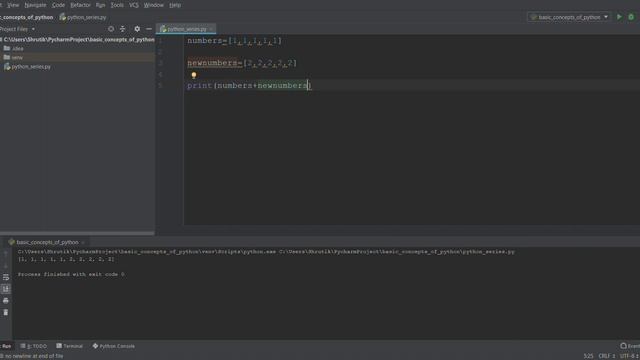The image size is (640, 360).
Task: Open the Terminal tool window
Action: [x=69, y=346]
